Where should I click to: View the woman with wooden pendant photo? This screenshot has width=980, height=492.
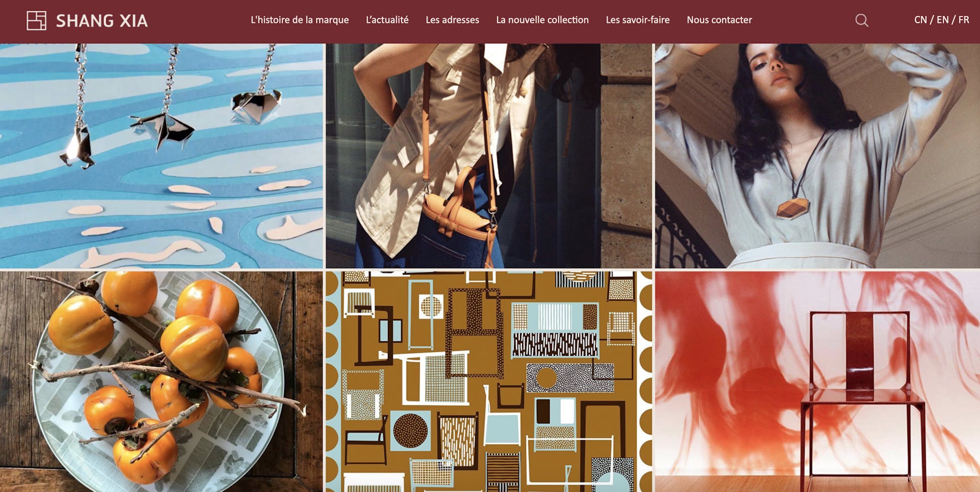click(x=818, y=156)
